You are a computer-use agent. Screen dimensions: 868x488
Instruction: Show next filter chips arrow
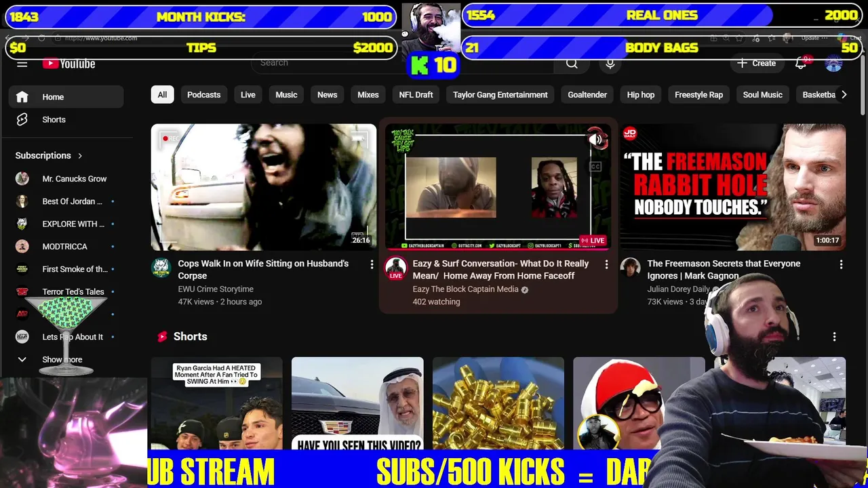click(844, 95)
